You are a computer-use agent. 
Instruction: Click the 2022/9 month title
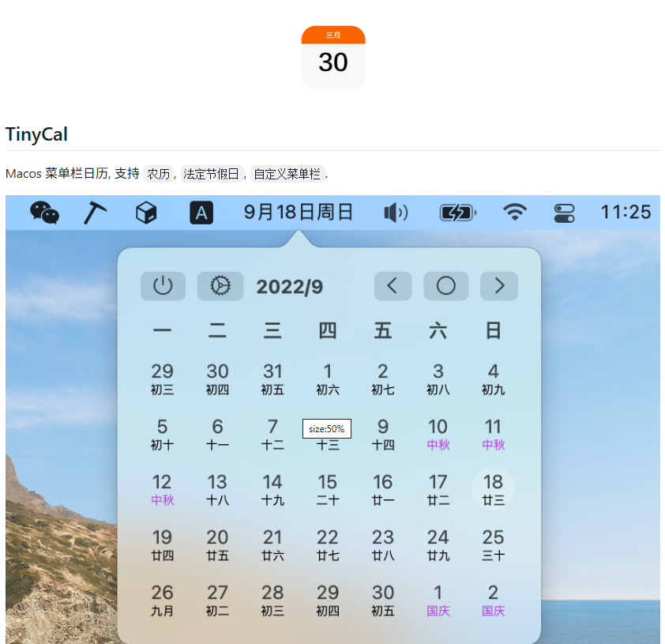pyautogui.click(x=290, y=287)
